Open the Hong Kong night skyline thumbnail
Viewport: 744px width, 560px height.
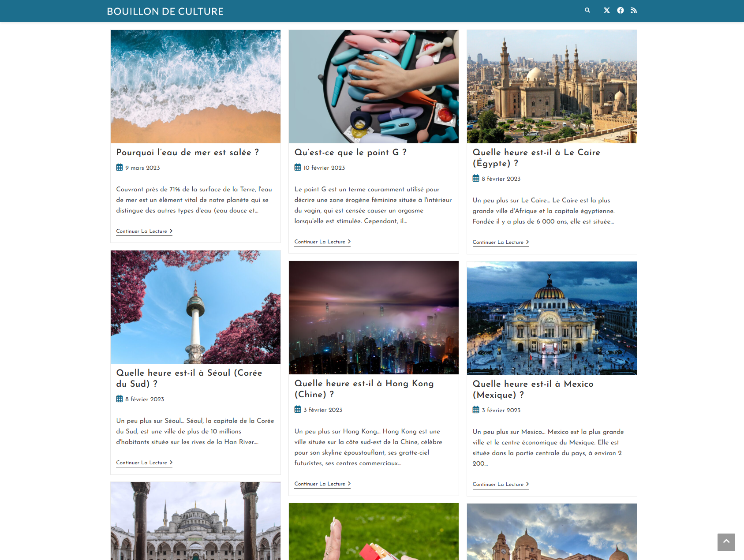(374, 317)
